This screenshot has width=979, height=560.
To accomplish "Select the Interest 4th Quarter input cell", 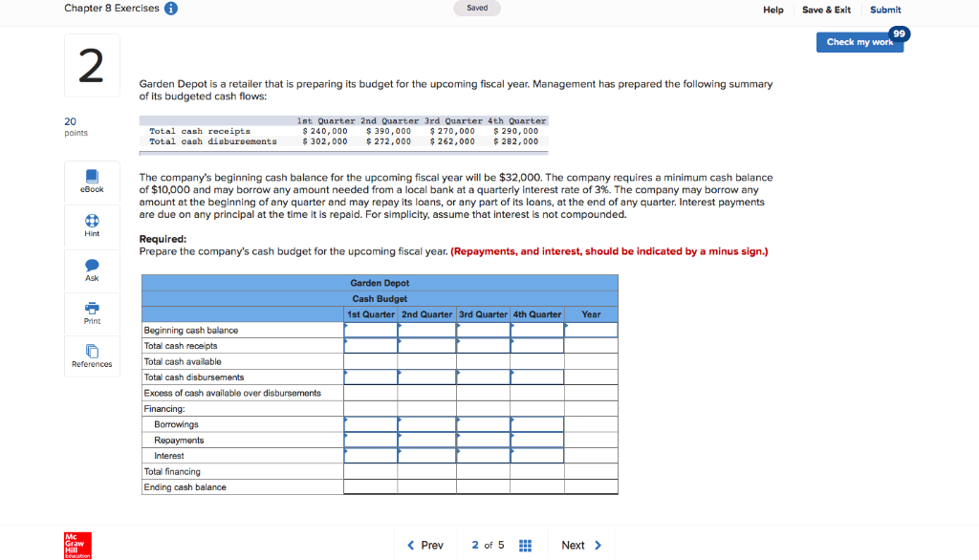I will (537, 456).
